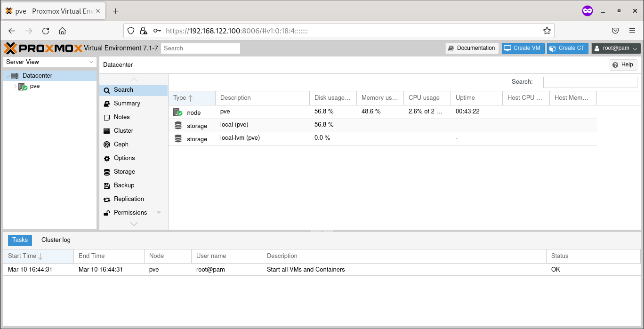Click the site lock security icon
Screen dimensions: 644x329
(144, 31)
